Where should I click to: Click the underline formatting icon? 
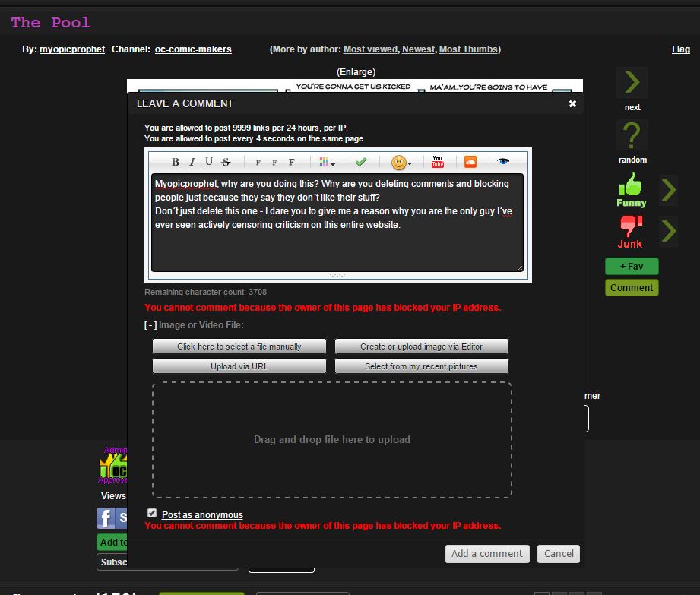click(x=209, y=162)
